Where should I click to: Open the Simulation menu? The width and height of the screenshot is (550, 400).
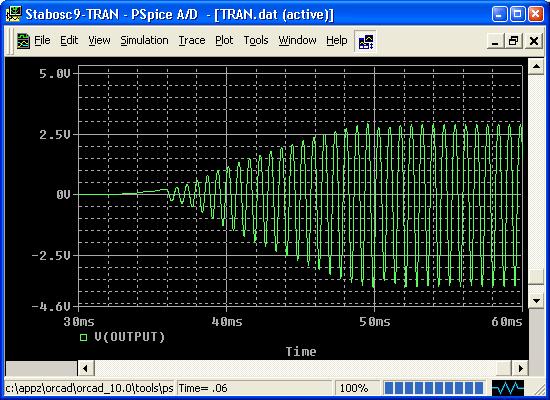coord(144,41)
